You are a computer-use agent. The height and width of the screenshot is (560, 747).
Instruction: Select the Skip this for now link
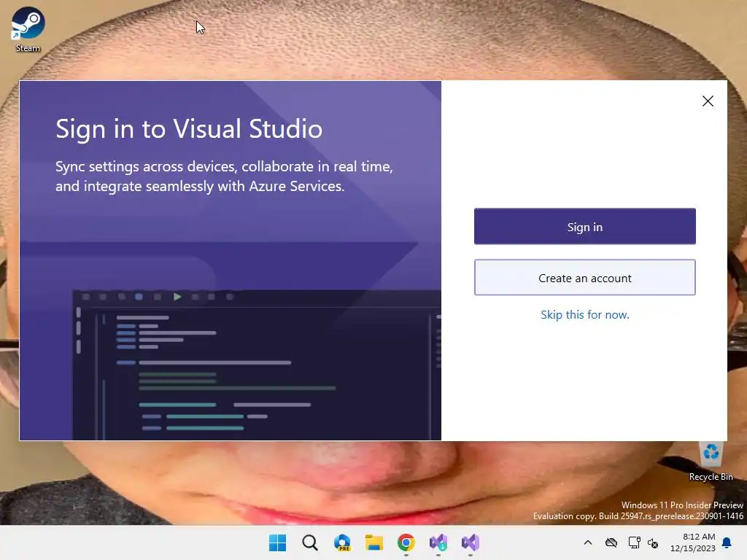pos(584,315)
